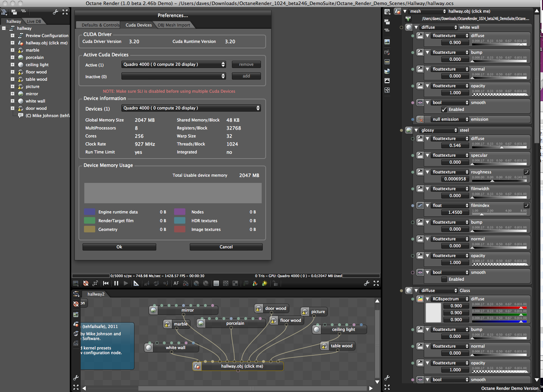Screen dimensions: 543x392
Task: Click the camera icon in inspector sidebar
Action: (x=387, y=52)
